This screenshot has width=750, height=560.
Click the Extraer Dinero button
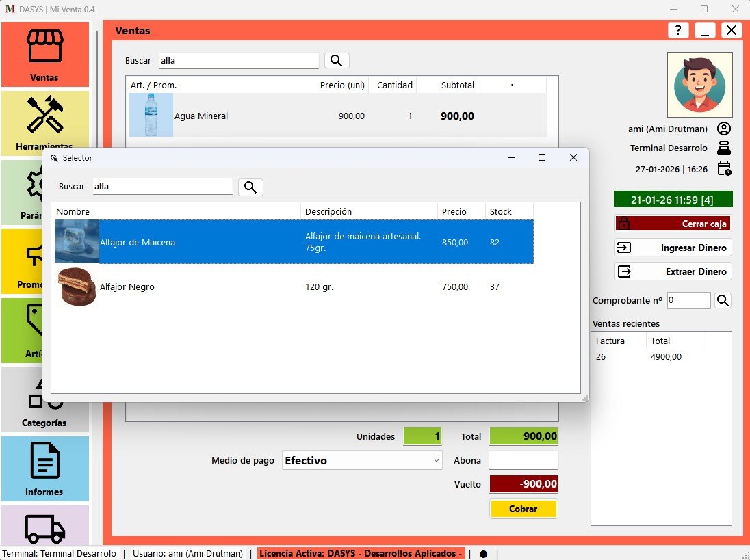click(x=673, y=271)
